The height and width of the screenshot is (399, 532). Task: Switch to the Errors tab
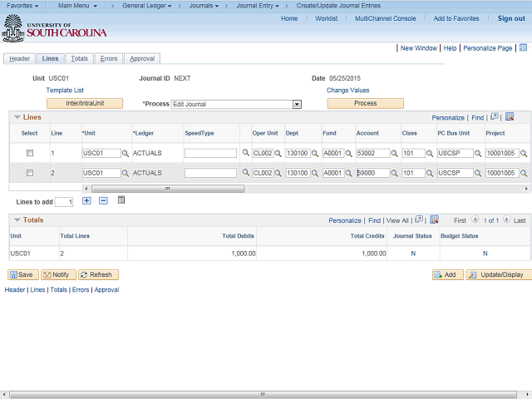click(109, 58)
